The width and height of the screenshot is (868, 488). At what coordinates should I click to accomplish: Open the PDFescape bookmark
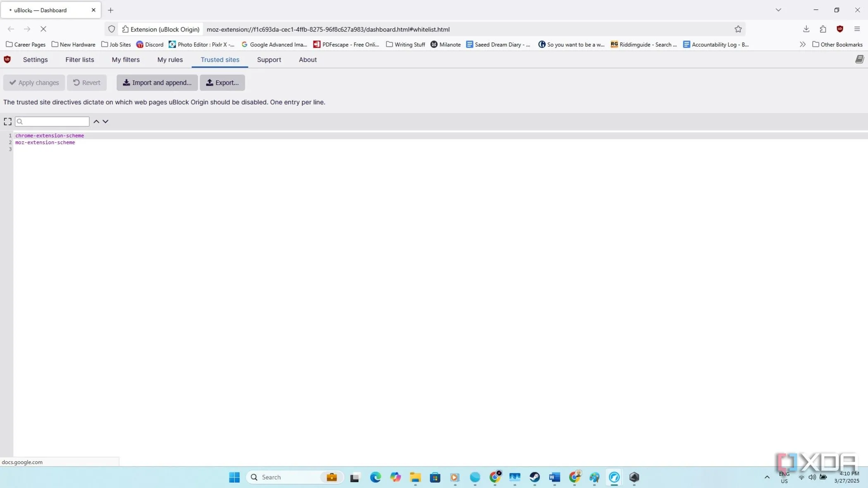coord(346,44)
